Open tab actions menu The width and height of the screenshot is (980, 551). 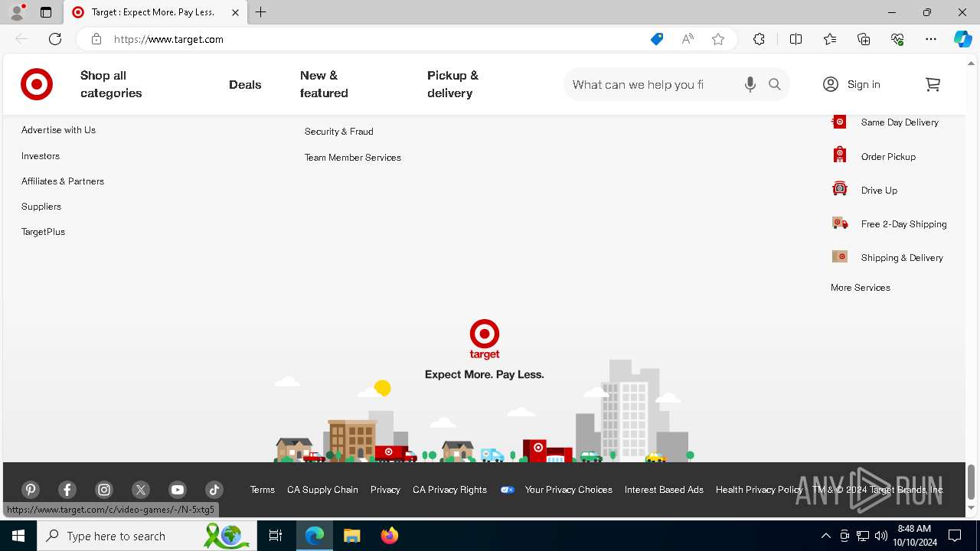[46, 12]
